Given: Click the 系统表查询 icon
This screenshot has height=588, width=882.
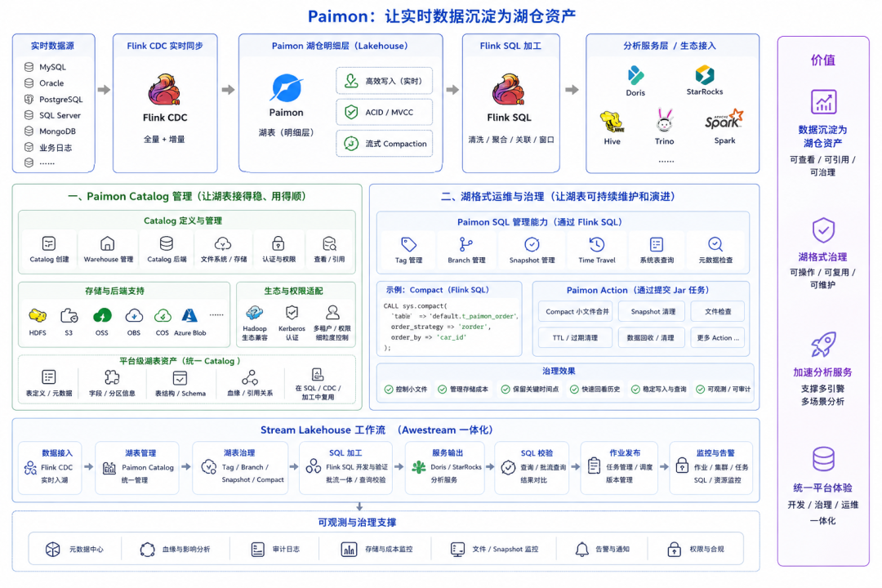Looking at the screenshot, I should pyautogui.click(x=657, y=244).
